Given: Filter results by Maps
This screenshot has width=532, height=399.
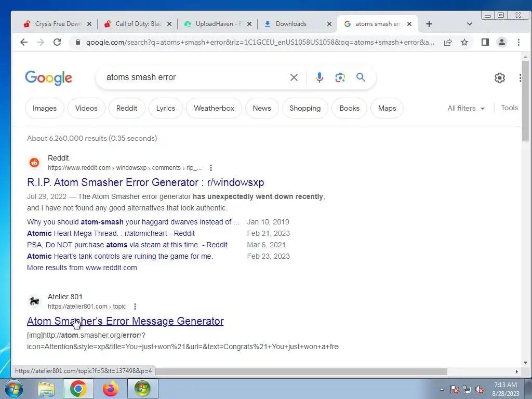Looking at the screenshot, I should tap(387, 108).
